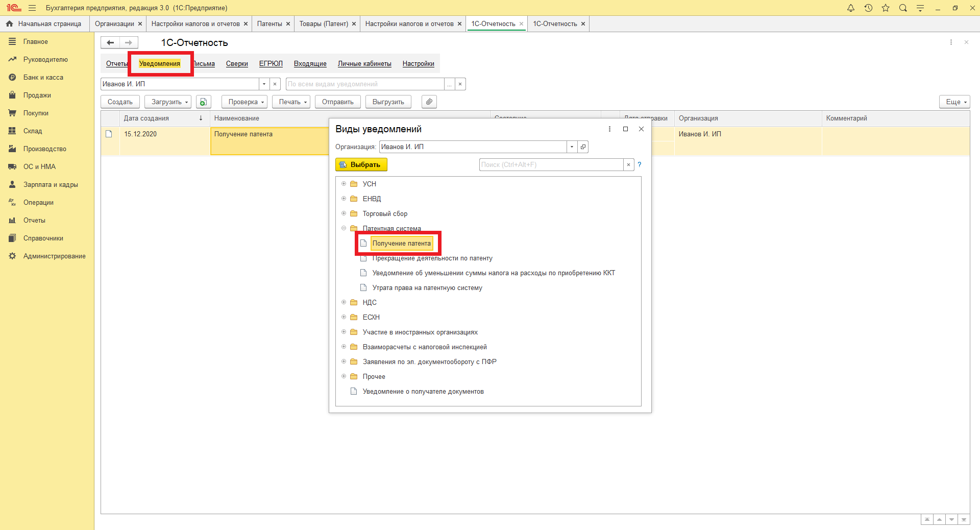
Task: Click the Поиск field in the dialog
Action: [550, 165]
